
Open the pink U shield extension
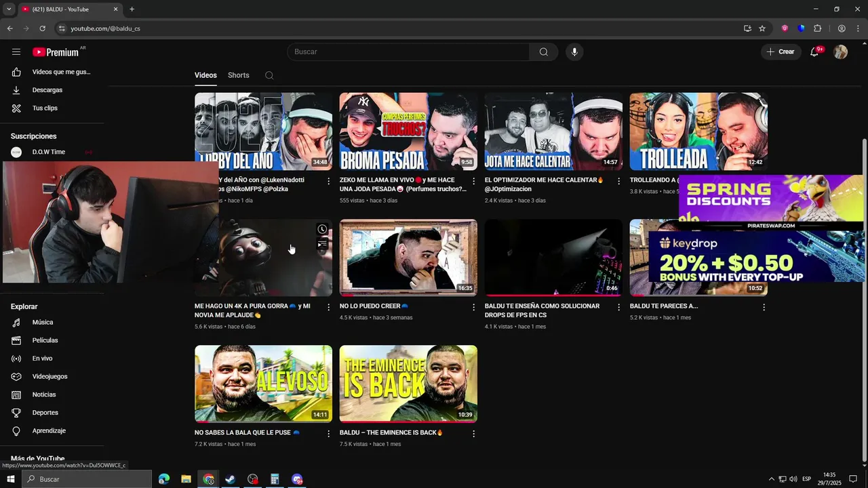pos(785,28)
